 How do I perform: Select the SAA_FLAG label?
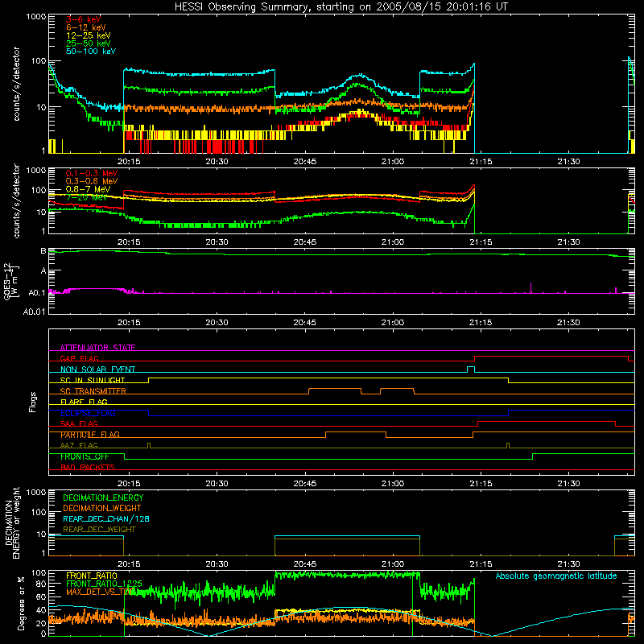click(x=79, y=423)
